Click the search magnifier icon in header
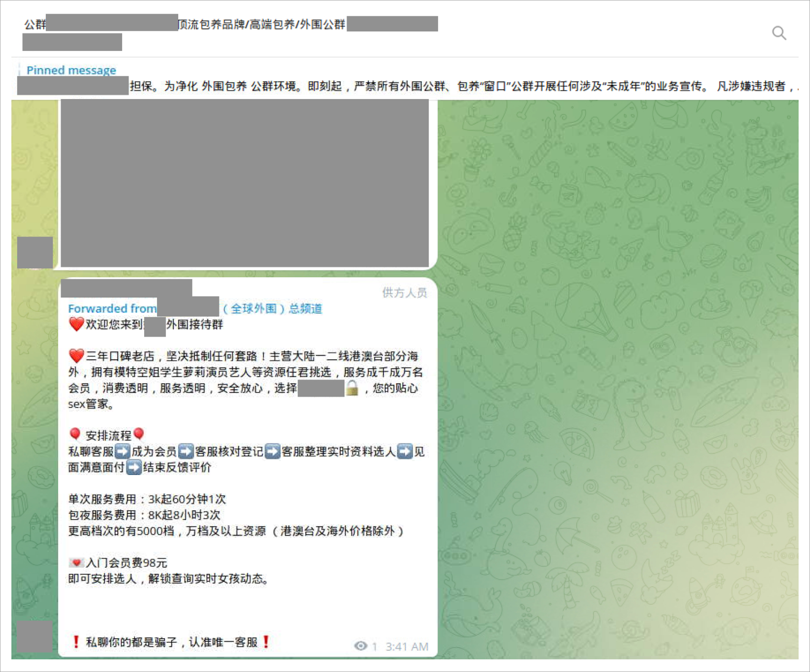 click(779, 33)
